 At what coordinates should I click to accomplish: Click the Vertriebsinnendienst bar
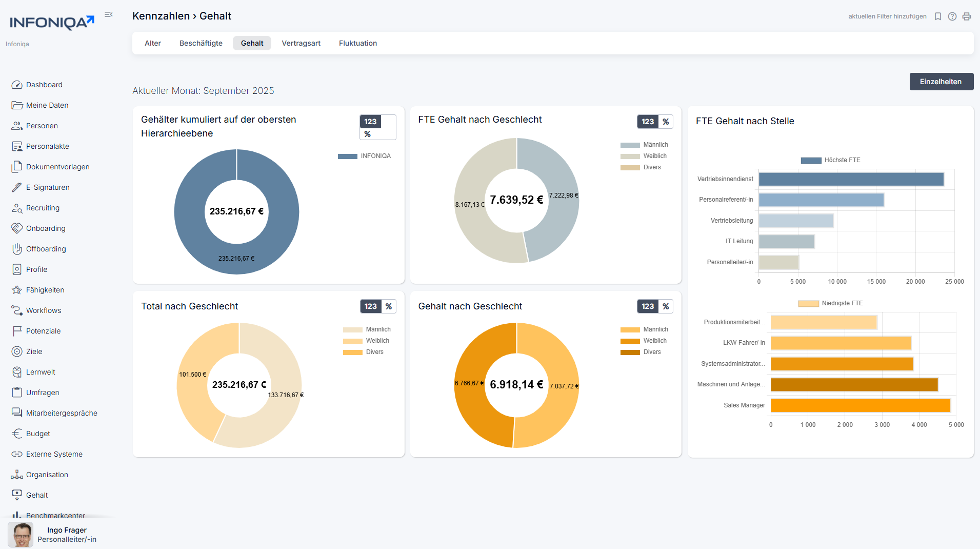tap(851, 179)
